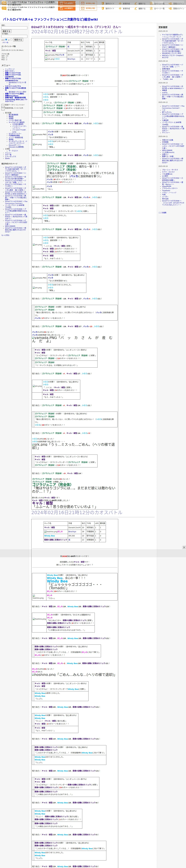Screen dimensions: 186x868
Task: Click the tag search input field
Action: (x=14, y=36)
